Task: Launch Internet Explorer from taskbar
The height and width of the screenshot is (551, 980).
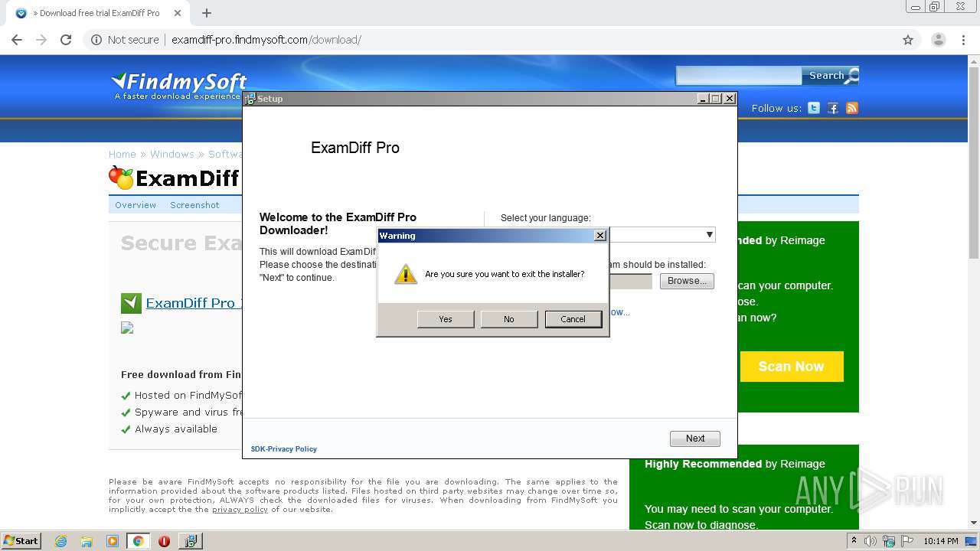Action: (x=60, y=541)
